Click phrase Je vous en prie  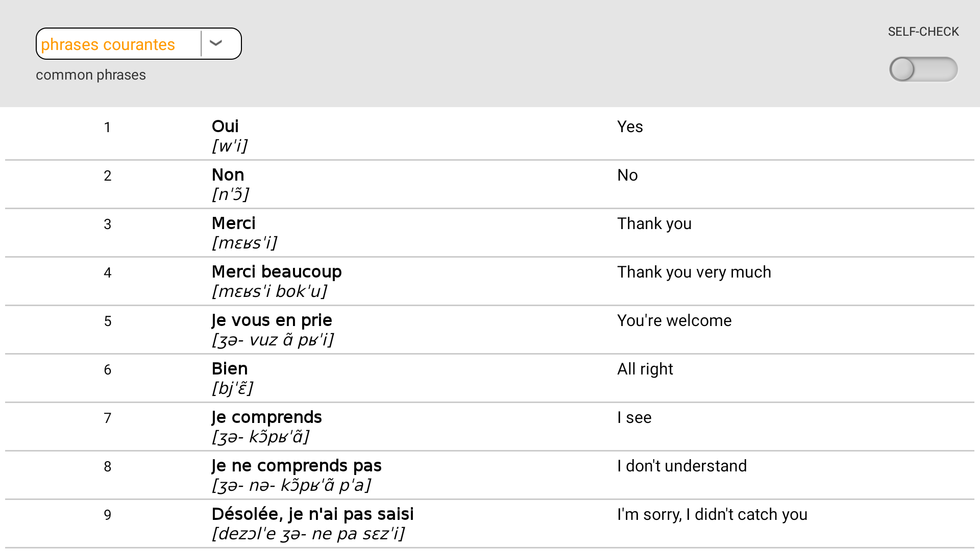(x=272, y=320)
